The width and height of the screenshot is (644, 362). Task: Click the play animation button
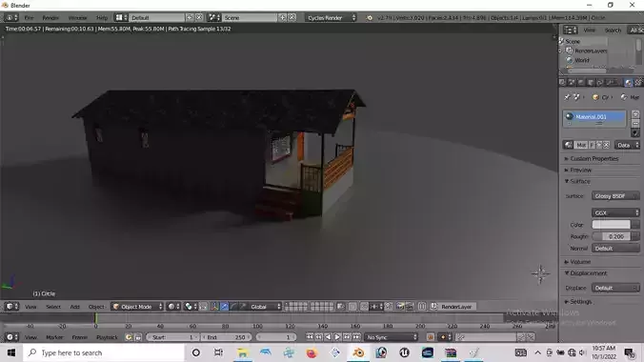pyautogui.click(x=337, y=337)
